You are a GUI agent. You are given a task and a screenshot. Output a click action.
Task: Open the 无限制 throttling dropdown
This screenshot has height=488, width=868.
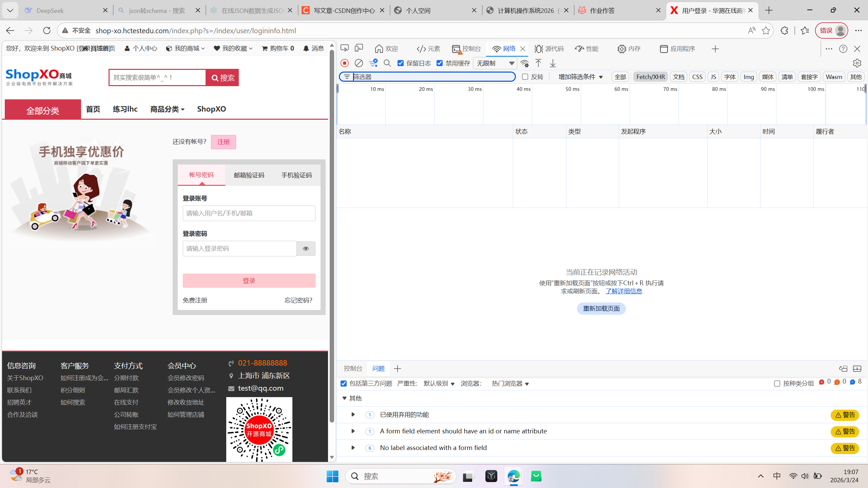click(495, 63)
